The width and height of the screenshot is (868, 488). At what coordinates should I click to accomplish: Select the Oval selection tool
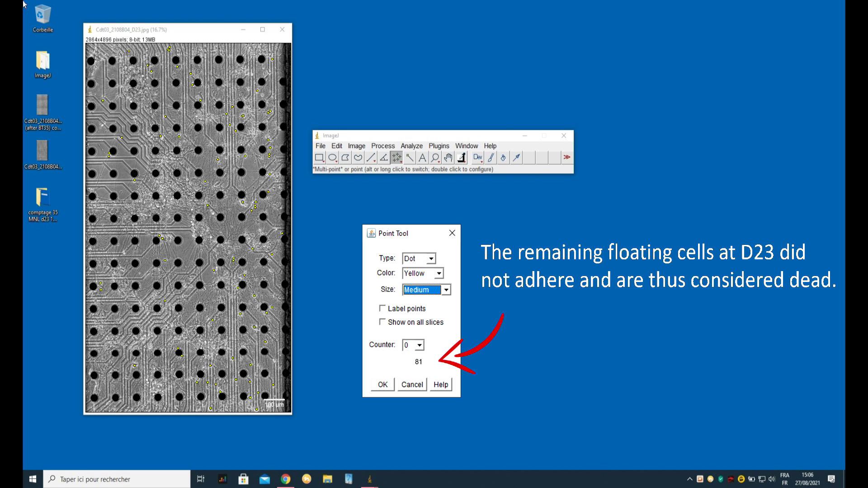332,157
